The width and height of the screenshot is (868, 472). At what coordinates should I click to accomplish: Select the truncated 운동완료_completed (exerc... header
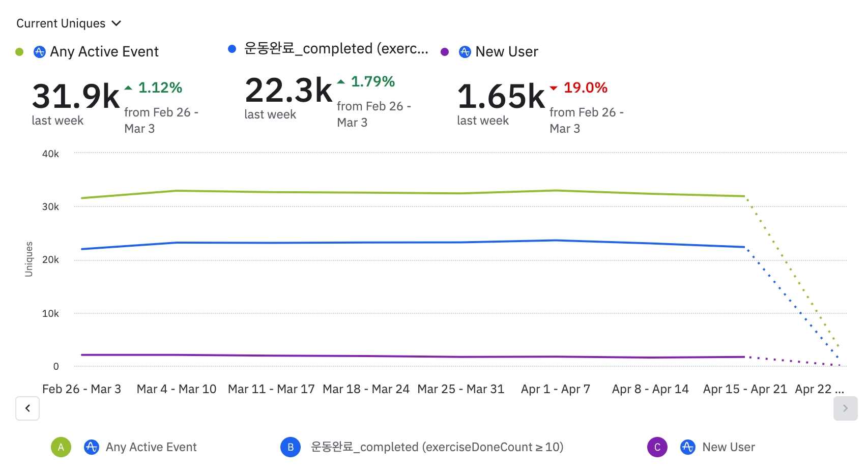click(x=336, y=49)
